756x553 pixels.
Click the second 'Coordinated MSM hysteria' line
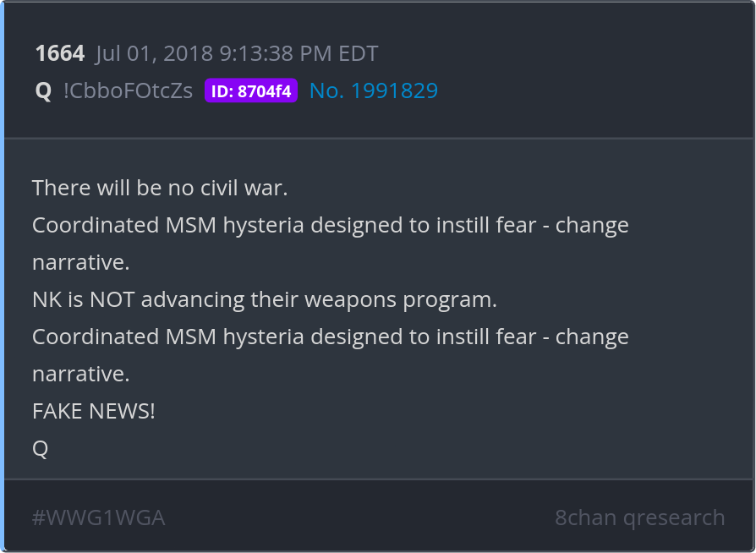tap(331, 337)
